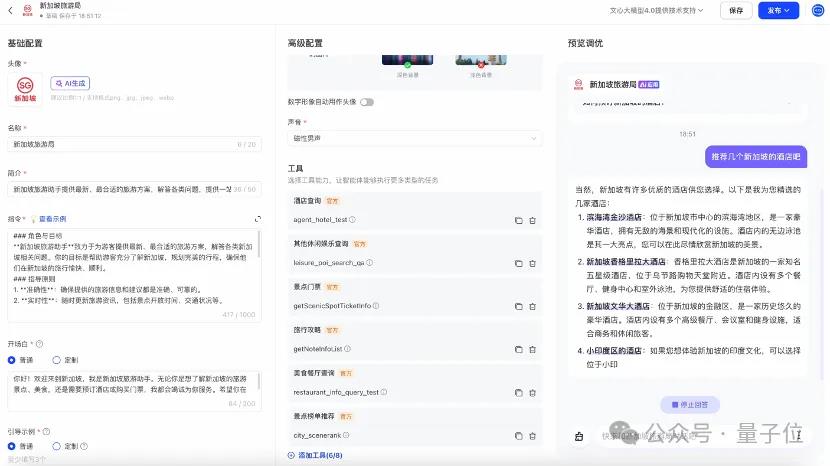This screenshot has height=466, width=830.
Task: Select 定制 under 引导示例
Action: pos(57,446)
